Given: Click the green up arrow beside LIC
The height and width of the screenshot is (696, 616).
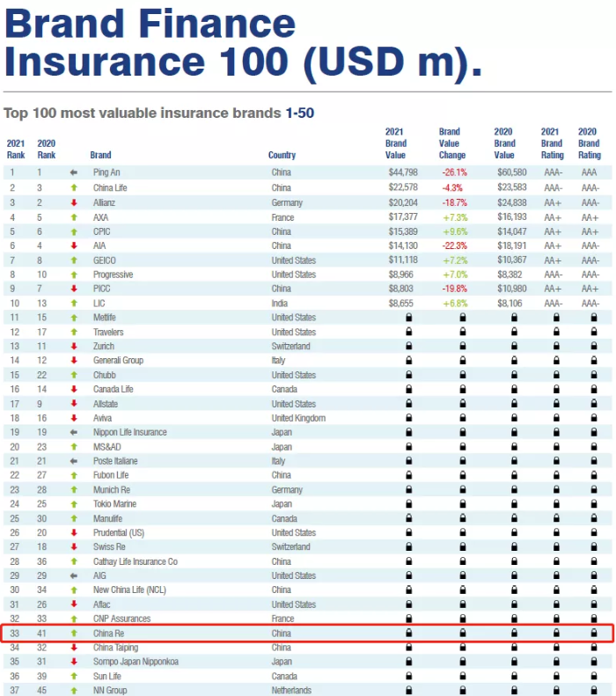Looking at the screenshot, I should [x=74, y=304].
